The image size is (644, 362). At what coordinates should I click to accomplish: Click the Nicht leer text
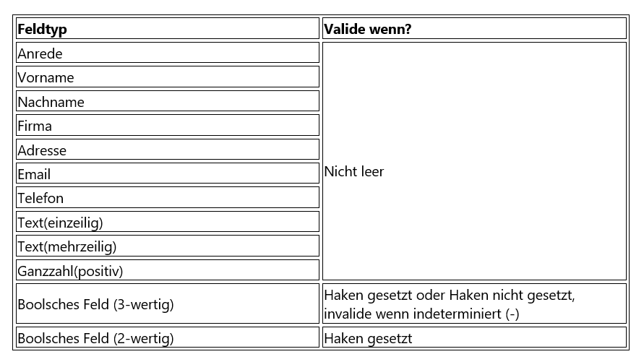(354, 171)
